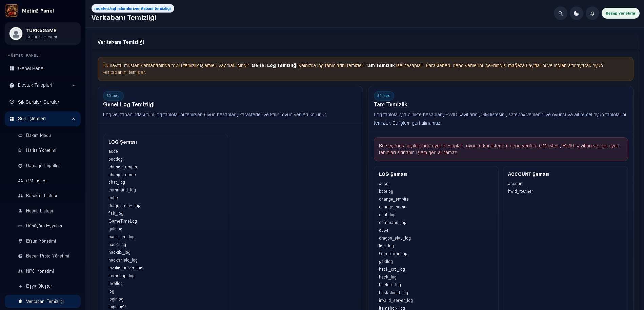
Task: Click the Dönüşüm Eşyaları icon
Action: pos(20,226)
